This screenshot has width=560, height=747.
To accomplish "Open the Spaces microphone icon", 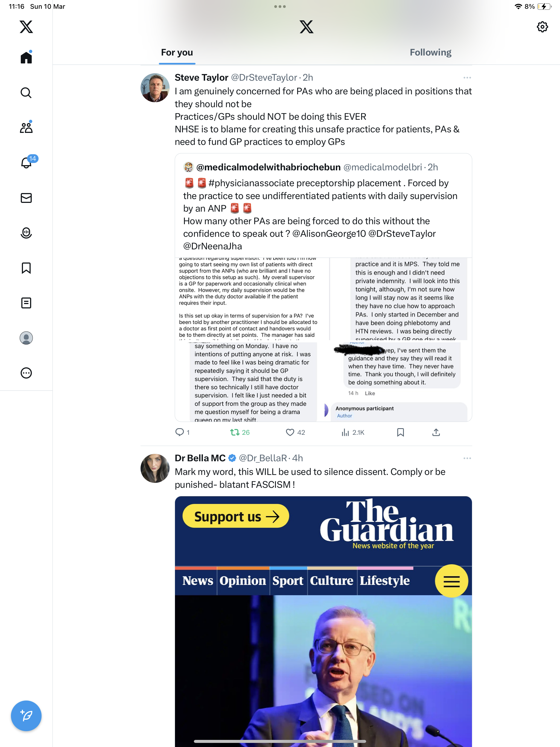I will pyautogui.click(x=26, y=233).
